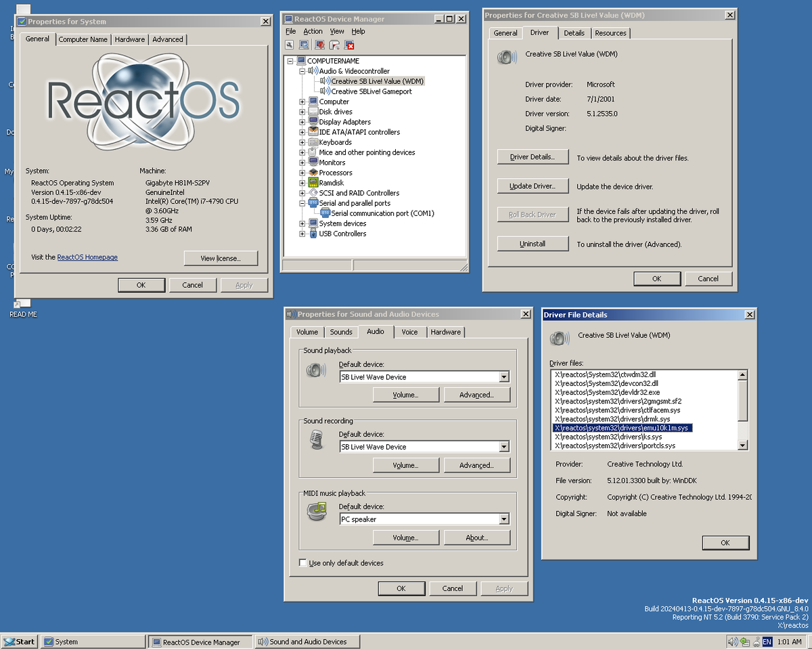
Task: Click the safely remove hardware tray icon
Action: pyautogui.click(x=756, y=641)
